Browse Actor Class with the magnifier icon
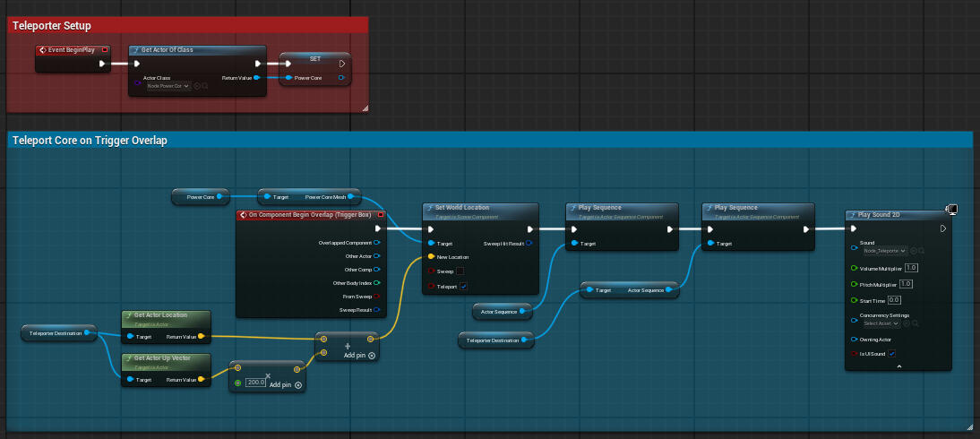This screenshot has height=439, width=980. (x=205, y=86)
